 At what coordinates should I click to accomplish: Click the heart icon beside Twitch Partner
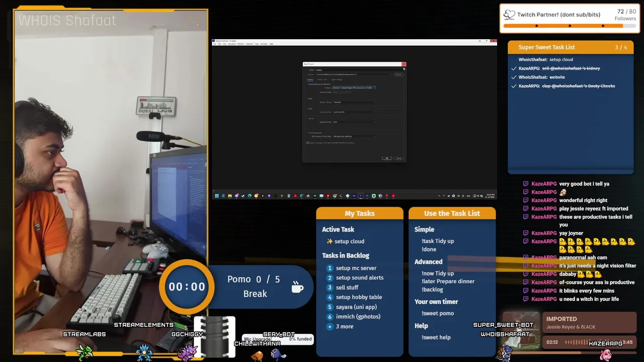pyautogui.click(x=509, y=15)
